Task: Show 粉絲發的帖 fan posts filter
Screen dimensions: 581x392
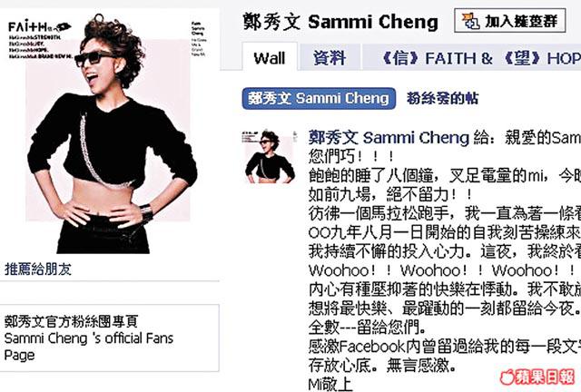Action: click(x=443, y=99)
